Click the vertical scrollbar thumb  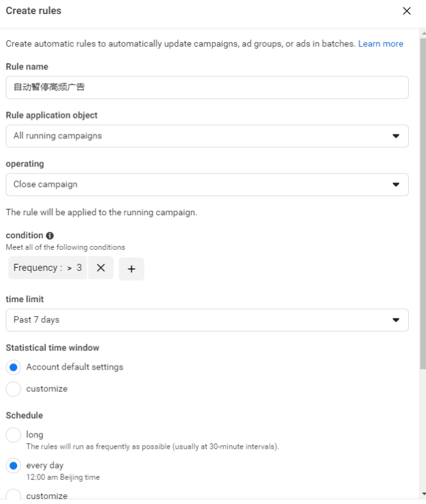(423, 204)
